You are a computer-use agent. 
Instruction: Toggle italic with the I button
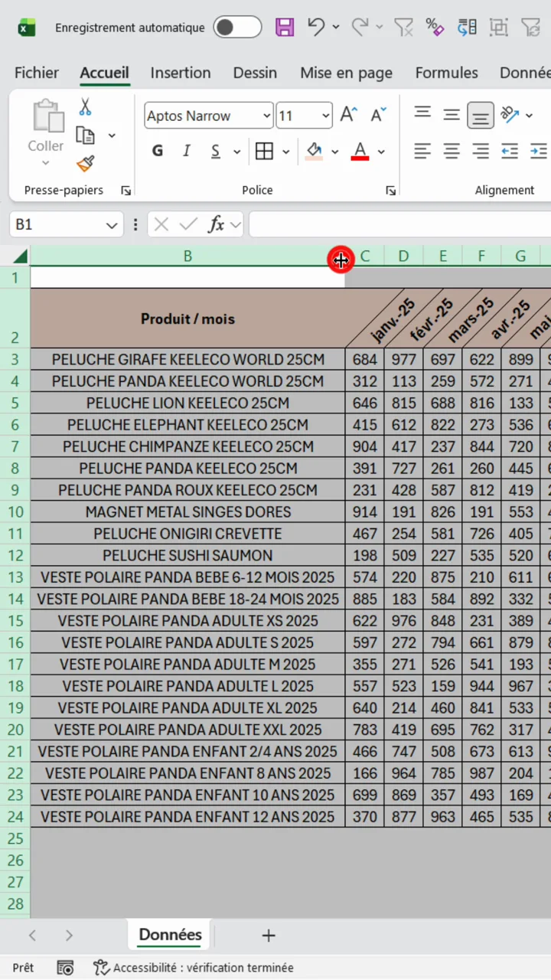pyautogui.click(x=186, y=151)
